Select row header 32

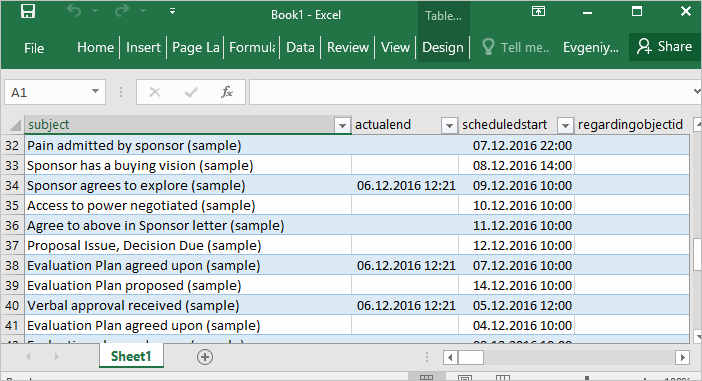[12, 146]
